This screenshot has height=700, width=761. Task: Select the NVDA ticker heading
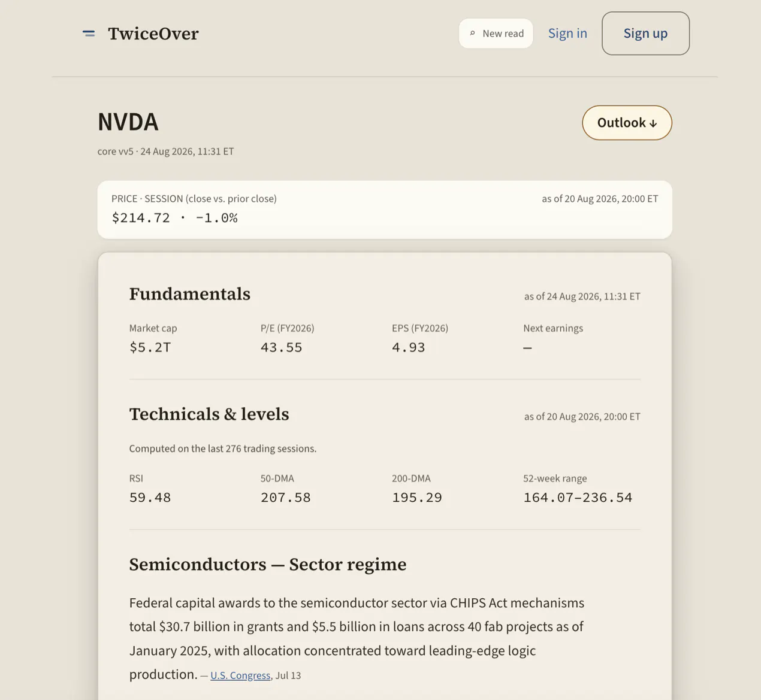128,122
